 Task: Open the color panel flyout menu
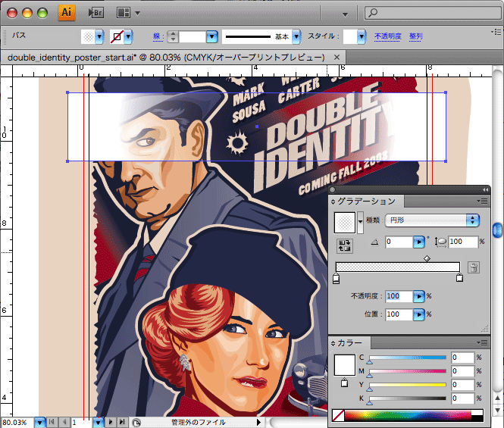483,342
